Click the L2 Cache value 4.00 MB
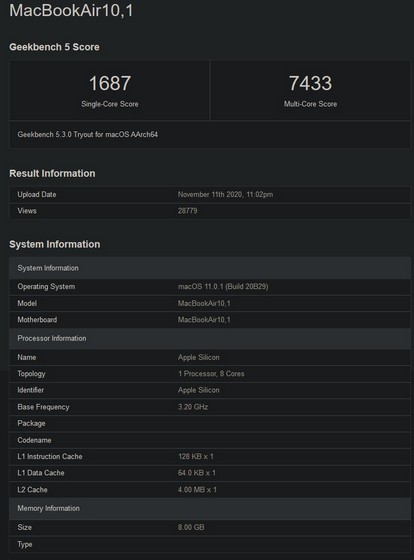The height and width of the screenshot is (560, 414). pos(197,490)
